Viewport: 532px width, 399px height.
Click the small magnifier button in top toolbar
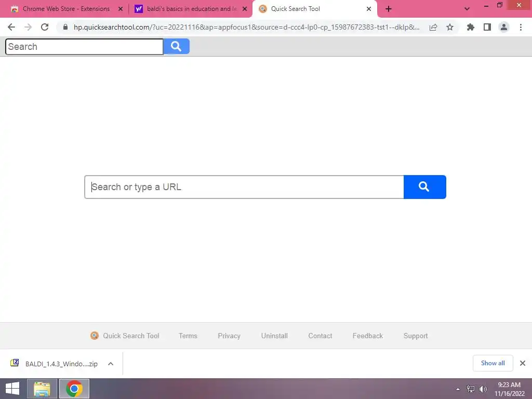[x=176, y=46]
